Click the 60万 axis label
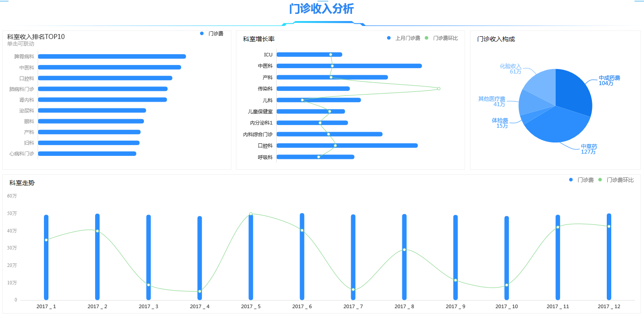Image resolution: width=644 pixels, height=314 pixels. coord(12,196)
